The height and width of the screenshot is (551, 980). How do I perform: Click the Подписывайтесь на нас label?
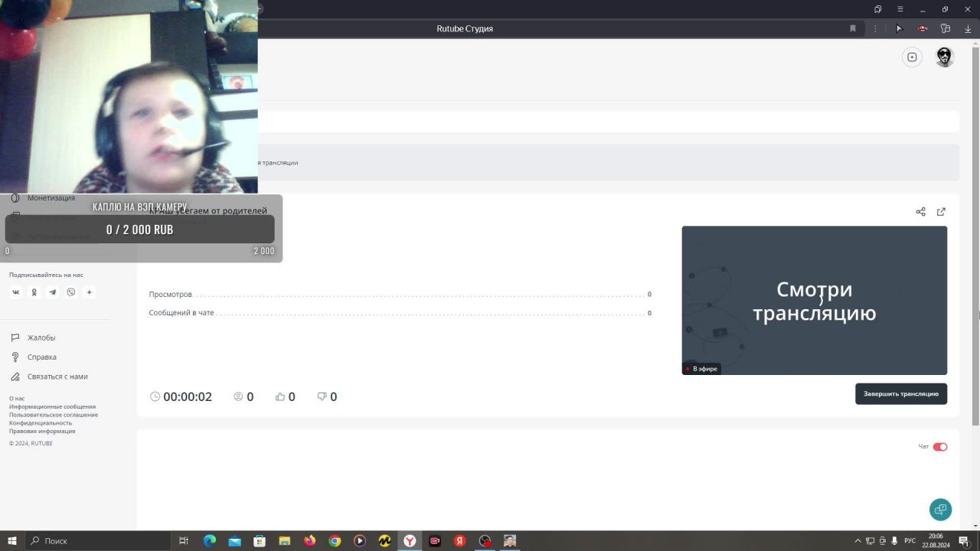pyautogui.click(x=46, y=275)
